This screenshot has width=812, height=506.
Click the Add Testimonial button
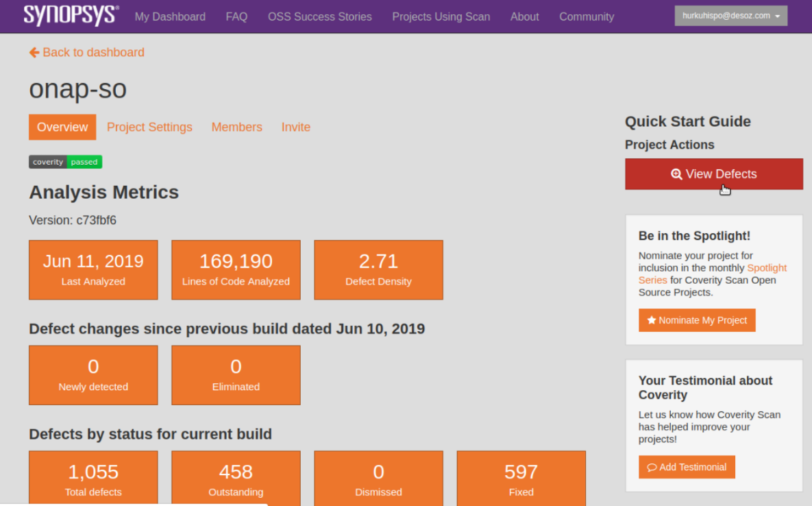pos(686,467)
